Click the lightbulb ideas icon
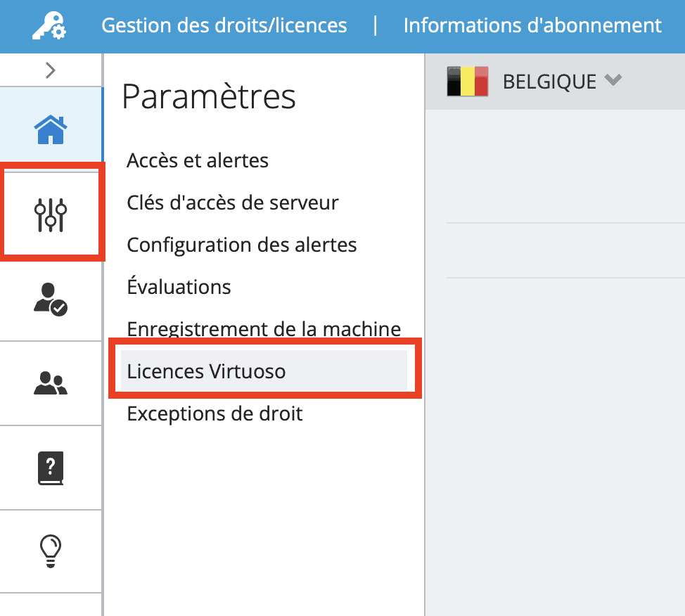 (51, 551)
